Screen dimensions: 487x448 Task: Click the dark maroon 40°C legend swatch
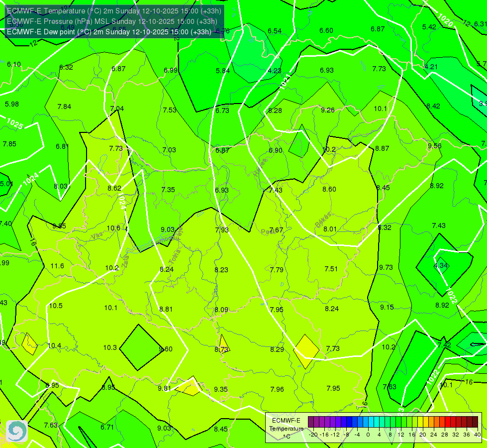475,422
